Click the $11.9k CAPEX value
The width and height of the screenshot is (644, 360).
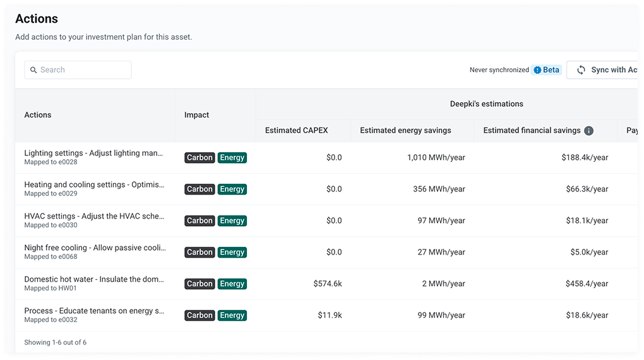[330, 316]
